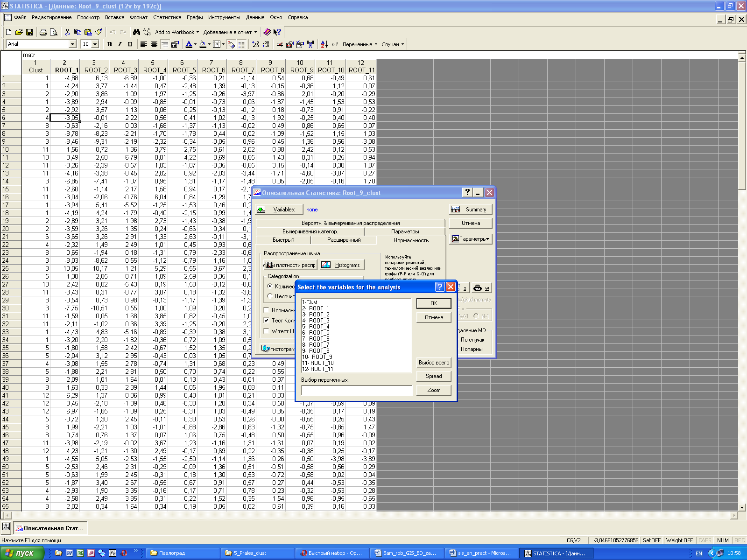
Task: Cut selection with scissors icon
Action: (x=67, y=32)
